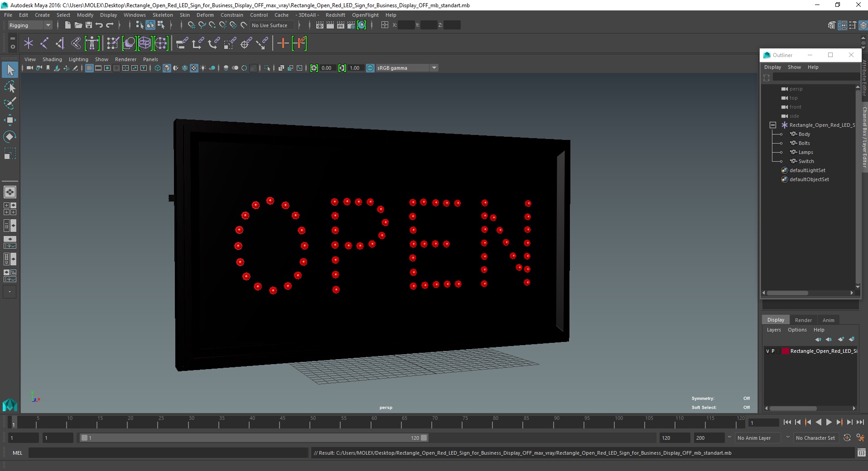Open the Outliner Show menu
Image resolution: width=868 pixels, height=471 pixels.
pyautogui.click(x=794, y=67)
